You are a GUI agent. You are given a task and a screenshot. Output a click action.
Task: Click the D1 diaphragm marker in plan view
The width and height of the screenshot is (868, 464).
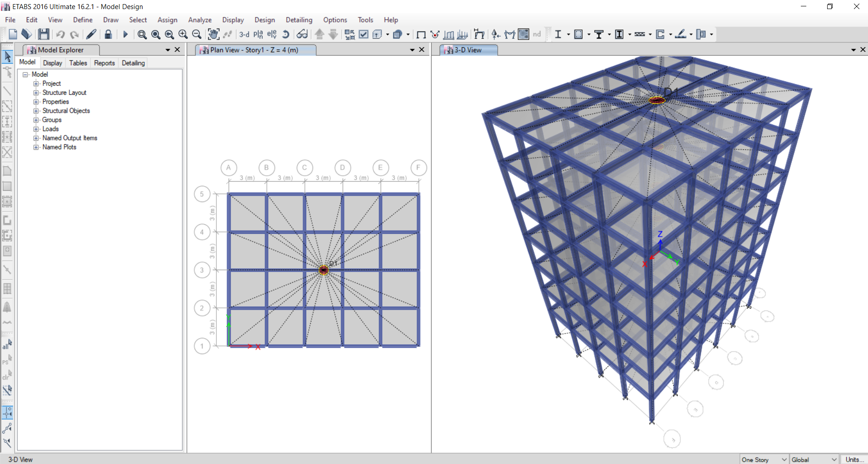coord(323,270)
